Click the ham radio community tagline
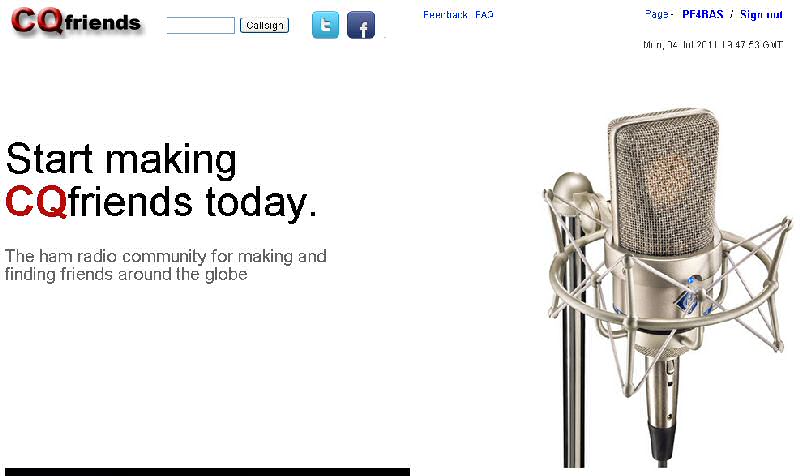 165,265
